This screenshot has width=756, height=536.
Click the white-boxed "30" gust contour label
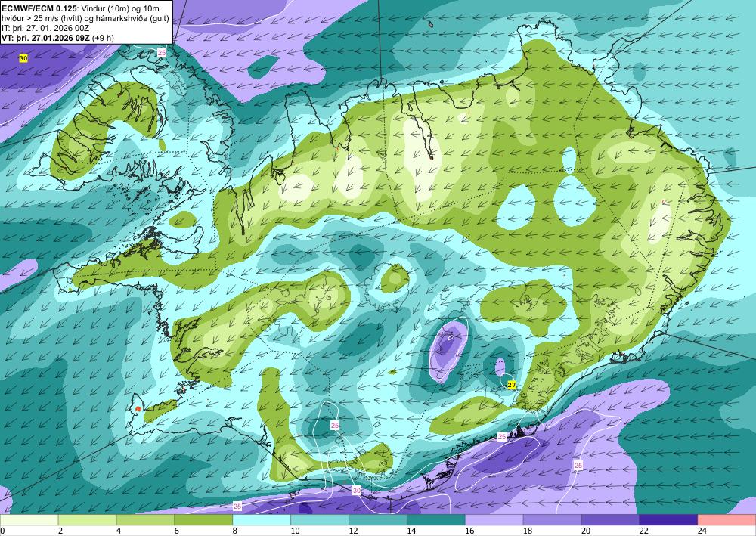click(356, 491)
